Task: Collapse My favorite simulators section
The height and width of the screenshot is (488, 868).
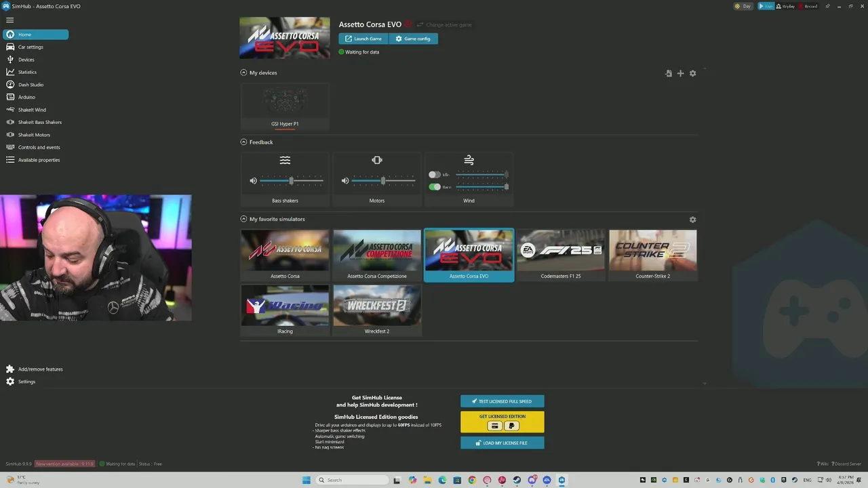Action: tap(243, 219)
